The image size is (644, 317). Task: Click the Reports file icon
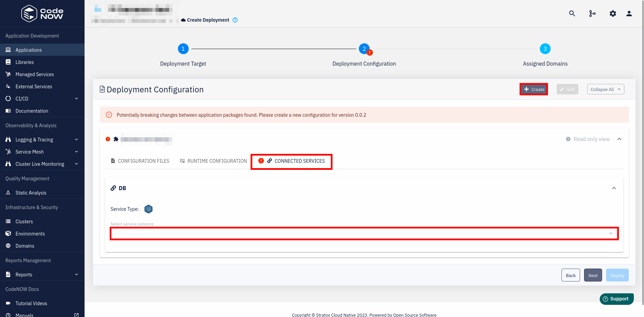8,274
